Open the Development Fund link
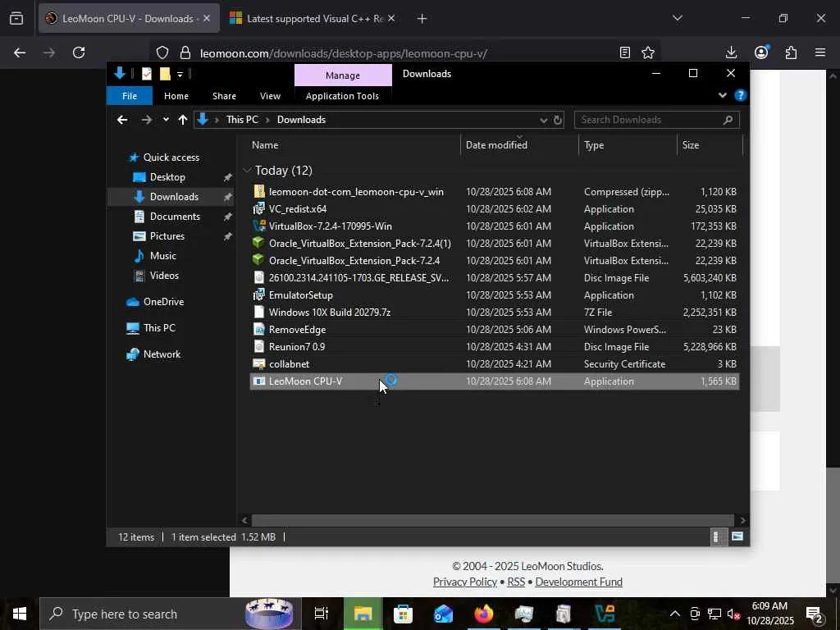The height and width of the screenshot is (630, 840). click(578, 582)
